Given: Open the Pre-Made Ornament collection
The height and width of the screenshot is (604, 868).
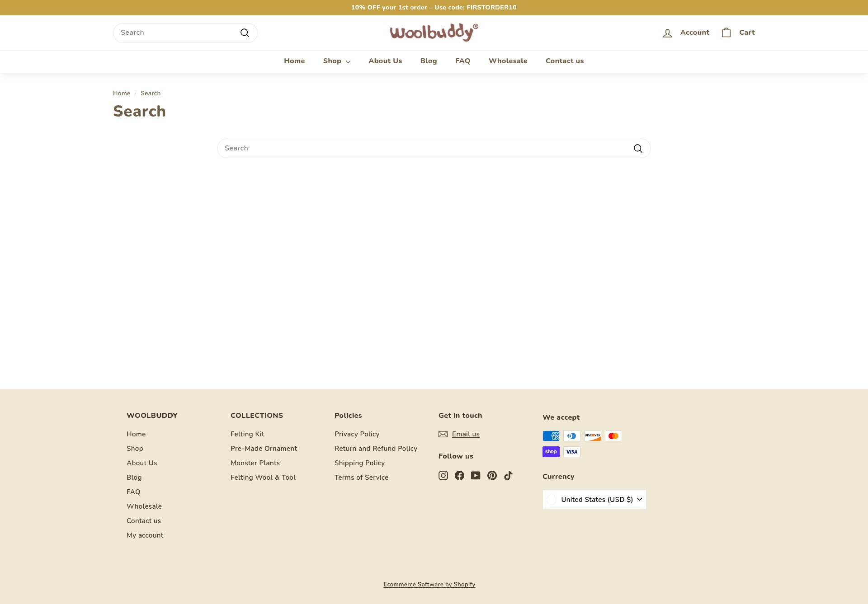Looking at the screenshot, I should (264, 449).
